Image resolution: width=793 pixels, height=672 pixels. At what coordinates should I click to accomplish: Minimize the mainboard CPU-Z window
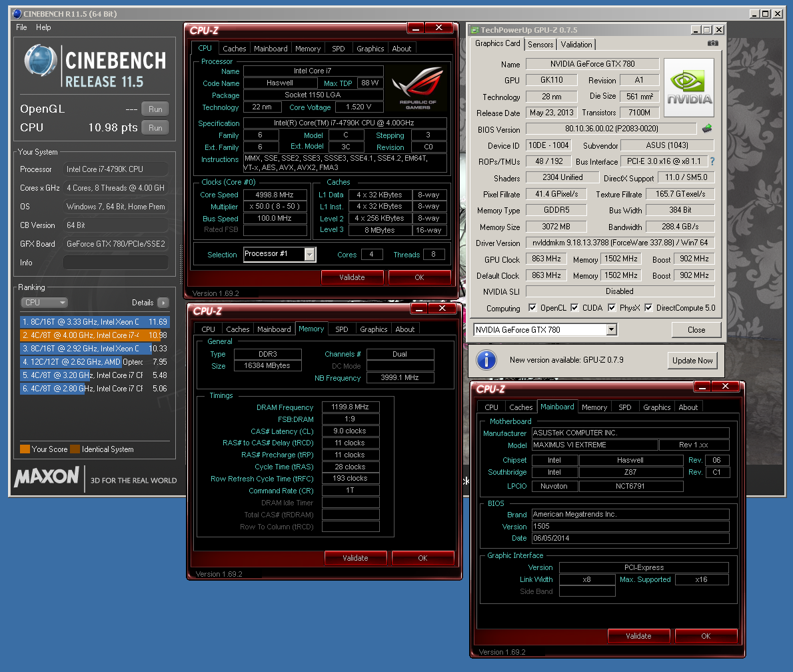(702, 387)
